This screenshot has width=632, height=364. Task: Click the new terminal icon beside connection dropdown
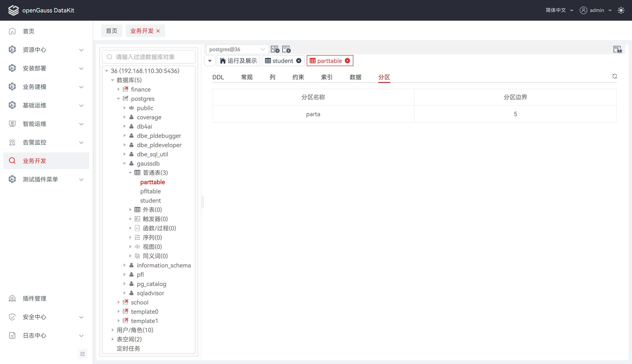pos(275,49)
